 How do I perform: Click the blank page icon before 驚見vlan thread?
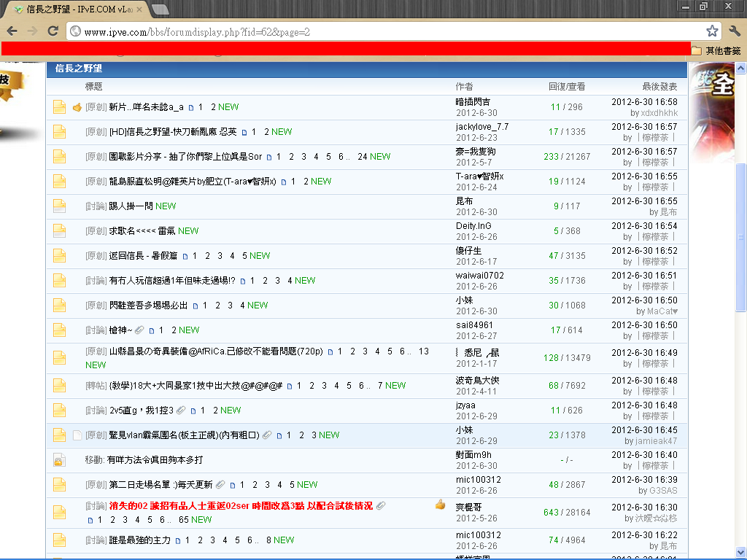pyautogui.click(x=77, y=435)
